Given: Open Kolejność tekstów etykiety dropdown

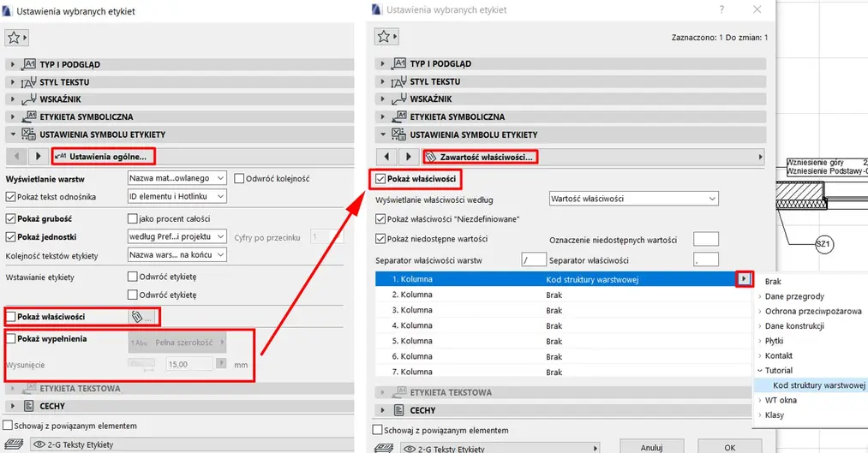Looking at the screenshot, I should pos(177,255).
